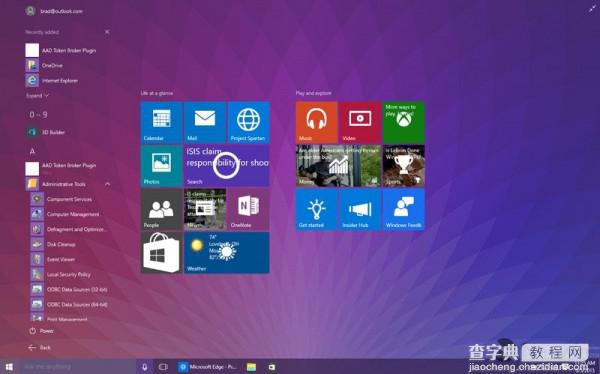This screenshot has width=600, height=374.
Task: Open the Sports trophy tile
Action: pyautogui.click(x=404, y=166)
